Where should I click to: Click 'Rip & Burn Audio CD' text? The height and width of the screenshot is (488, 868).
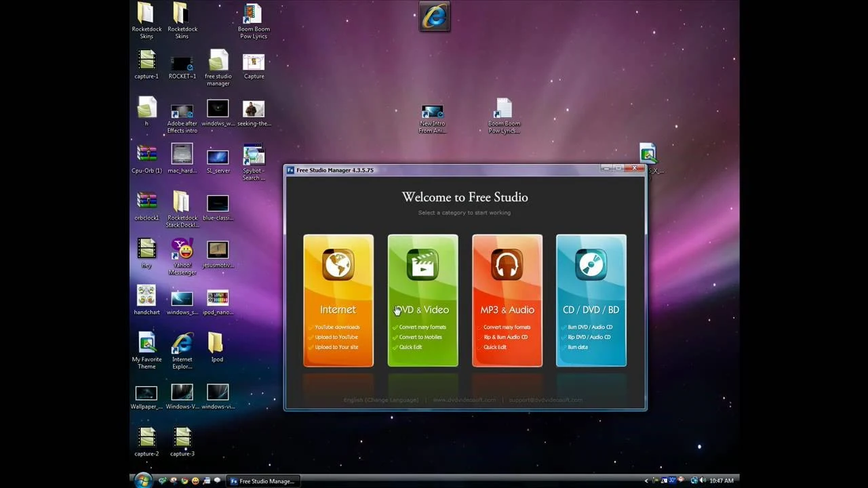pyautogui.click(x=505, y=337)
